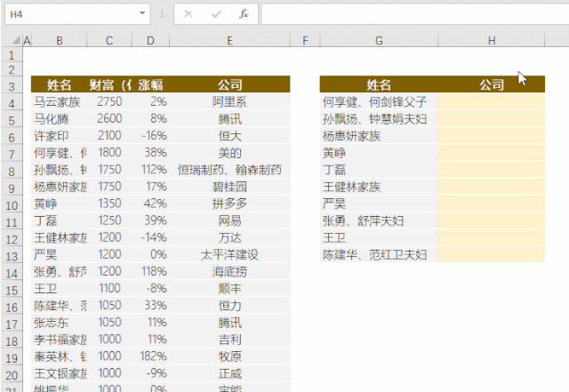Click company cell 恒瑞制药、翰森制药
The height and width of the screenshot is (392, 569).
click(229, 170)
